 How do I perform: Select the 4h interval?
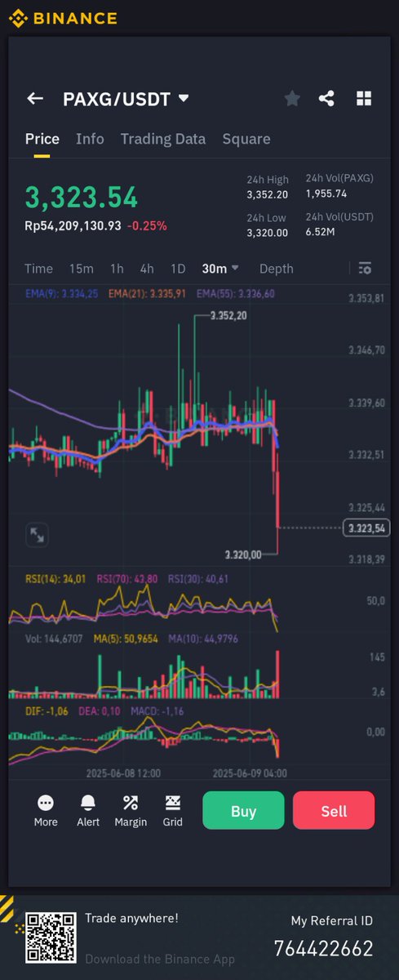(147, 269)
